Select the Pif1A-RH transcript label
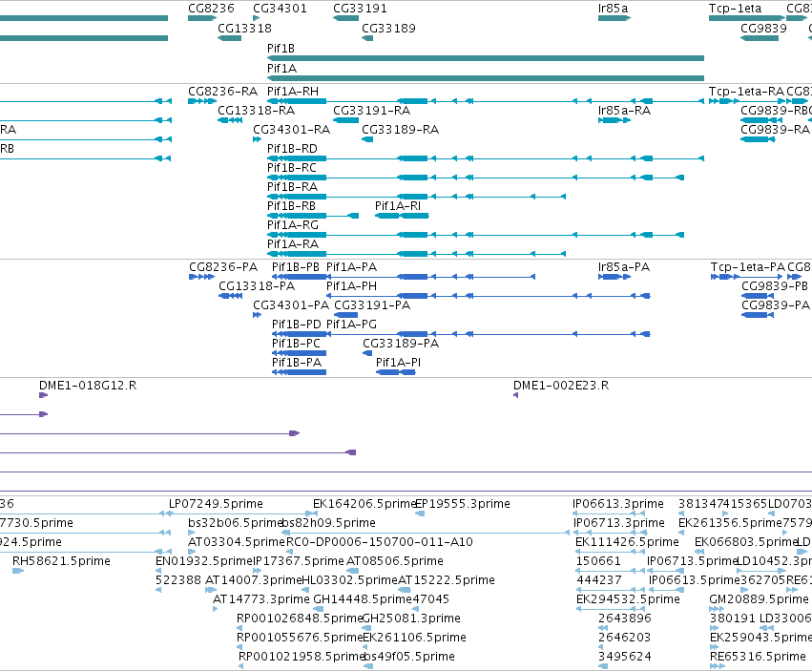Viewport: 812px width, 671px height. pos(293,92)
